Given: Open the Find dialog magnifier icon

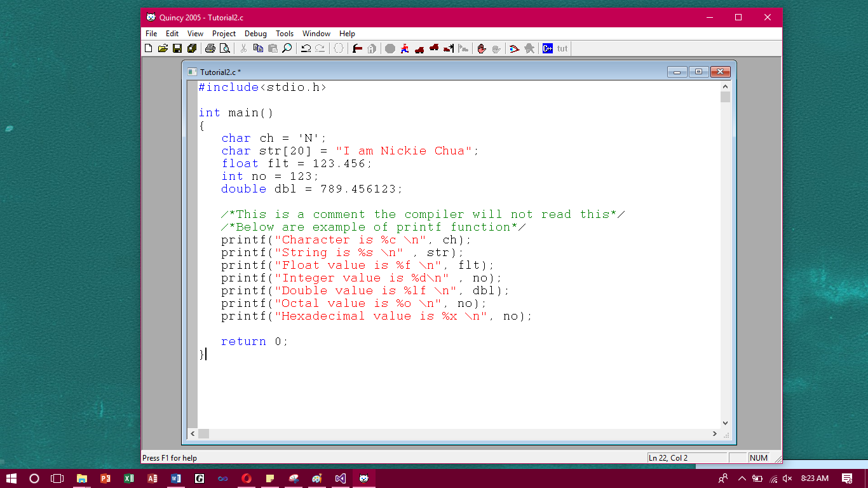Looking at the screenshot, I should (x=287, y=48).
